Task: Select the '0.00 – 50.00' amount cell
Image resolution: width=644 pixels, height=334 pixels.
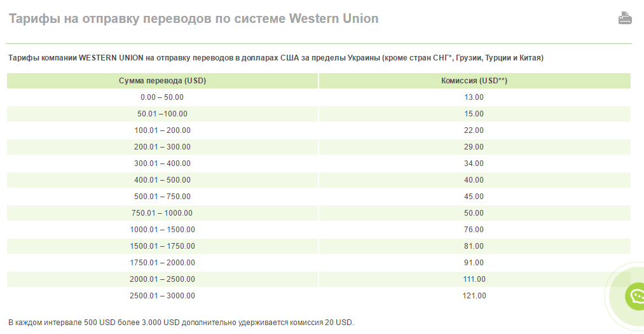Action: pyautogui.click(x=162, y=97)
